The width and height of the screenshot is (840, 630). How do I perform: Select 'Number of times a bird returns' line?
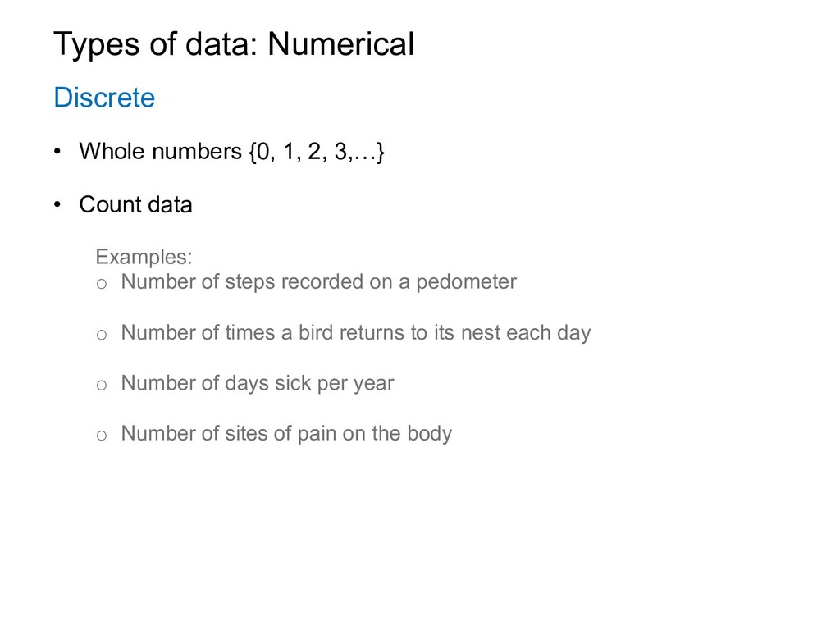tap(356, 333)
